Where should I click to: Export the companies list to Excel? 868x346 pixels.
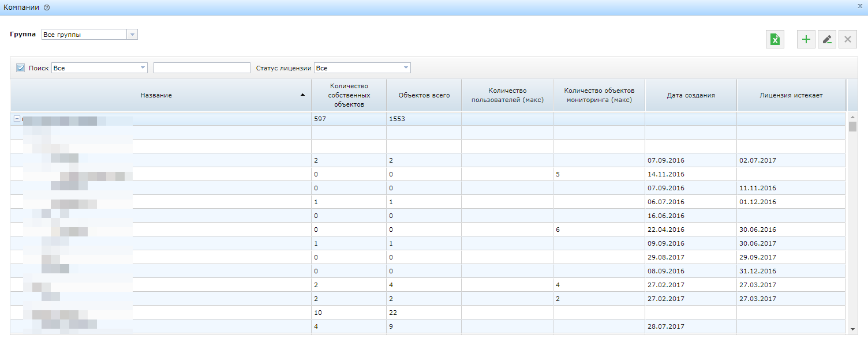pyautogui.click(x=775, y=39)
